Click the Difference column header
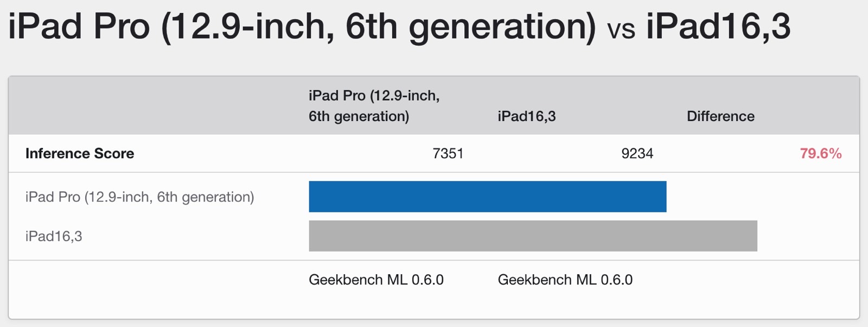The width and height of the screenshot is (868, 327). (x=720, y=116)
